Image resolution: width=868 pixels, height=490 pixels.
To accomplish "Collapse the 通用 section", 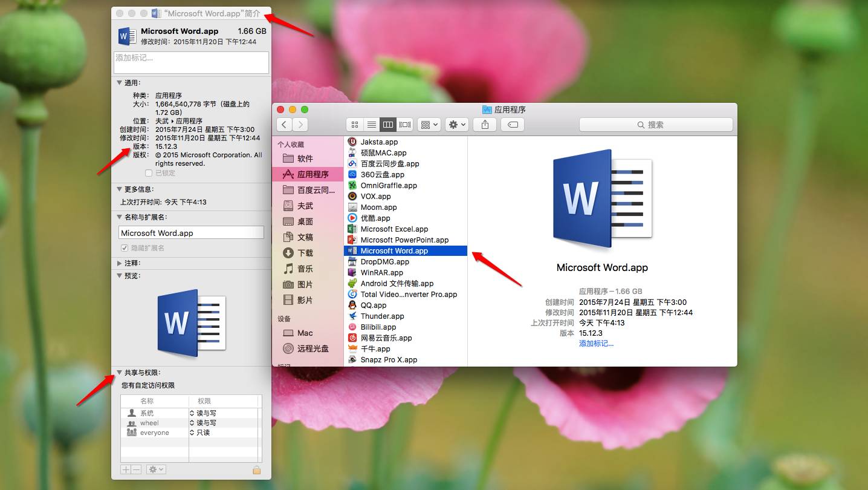I will 119,83.
